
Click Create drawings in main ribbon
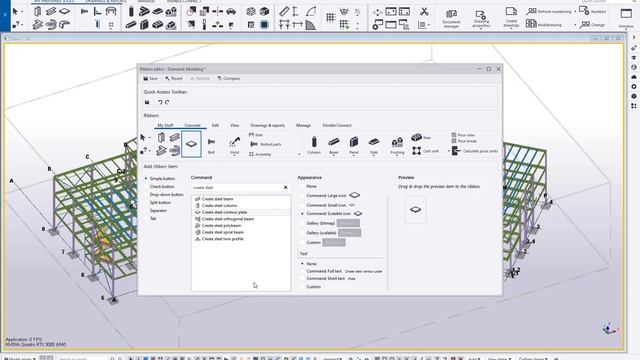coord(511,18)
